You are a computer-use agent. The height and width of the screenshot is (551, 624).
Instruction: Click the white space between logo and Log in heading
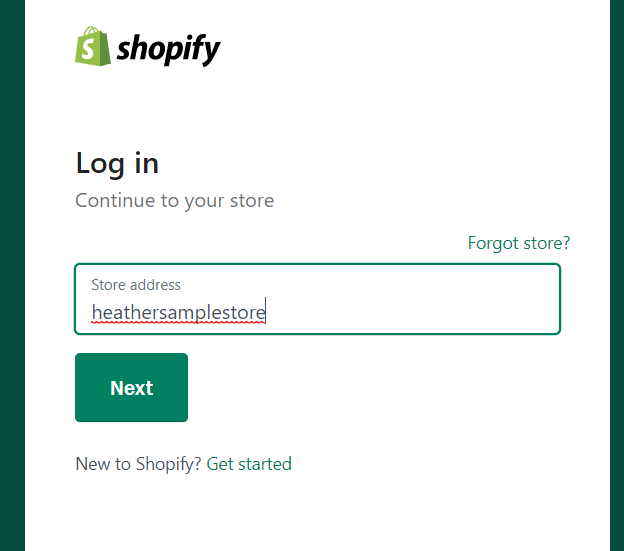click(318, 107)
